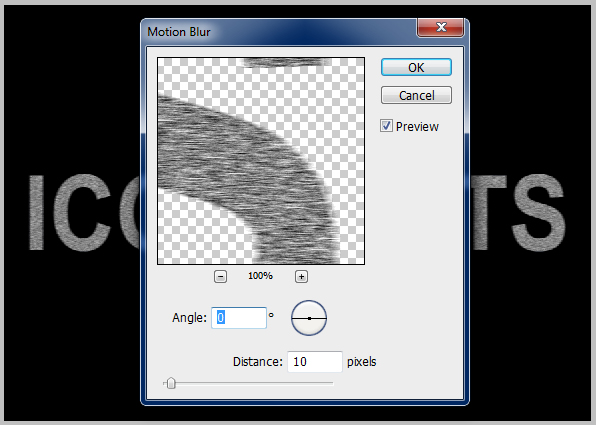Click the blurred texture preview thumbnail
The image size is (596, 425).
click(x=261, y=161)
